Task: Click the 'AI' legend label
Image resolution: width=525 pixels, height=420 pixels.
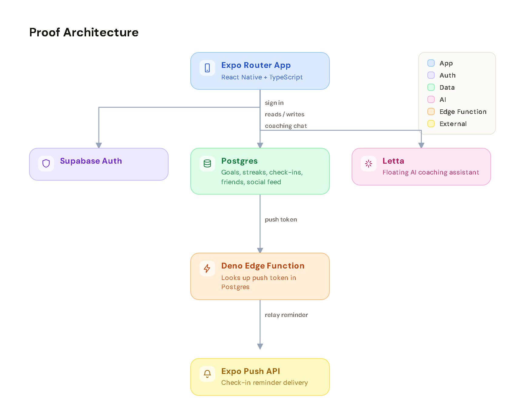Action: 443,99
